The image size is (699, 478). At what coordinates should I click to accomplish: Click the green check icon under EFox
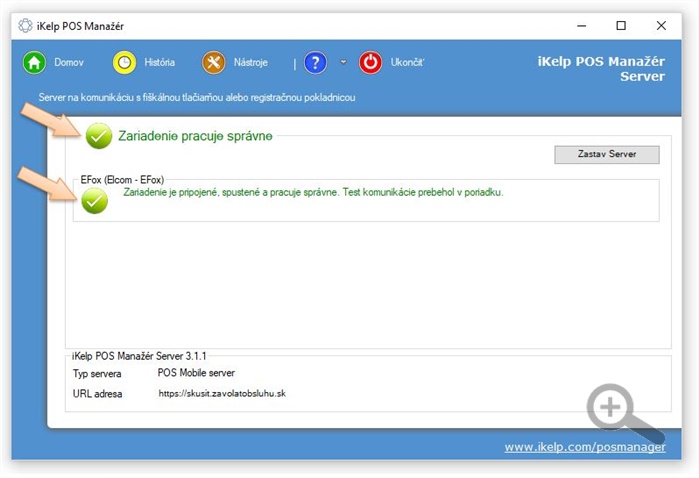(95, 201)
